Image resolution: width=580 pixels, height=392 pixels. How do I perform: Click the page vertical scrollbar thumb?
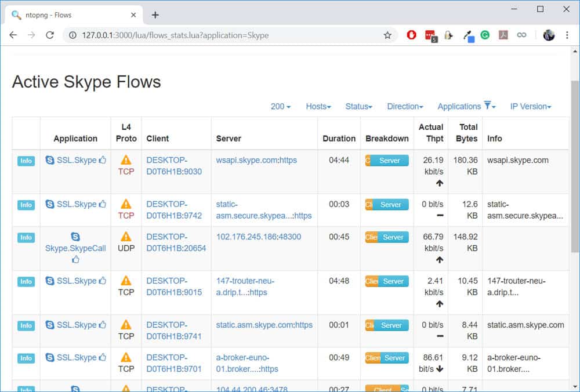tap(575, 166)
